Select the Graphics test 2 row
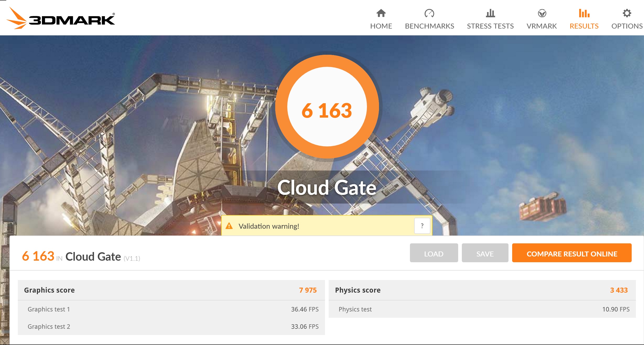 point(171,326)
